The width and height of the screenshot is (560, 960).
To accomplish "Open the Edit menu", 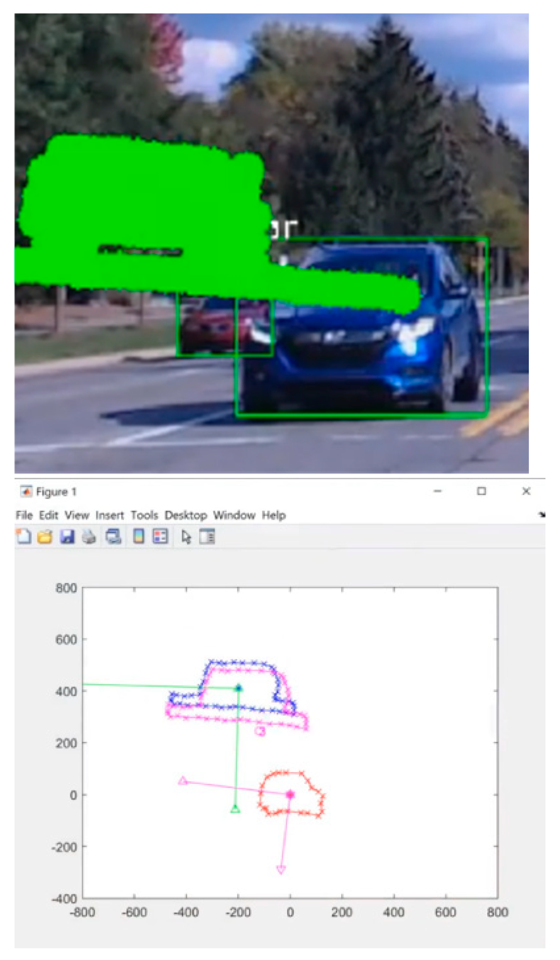I will (48, 515).
